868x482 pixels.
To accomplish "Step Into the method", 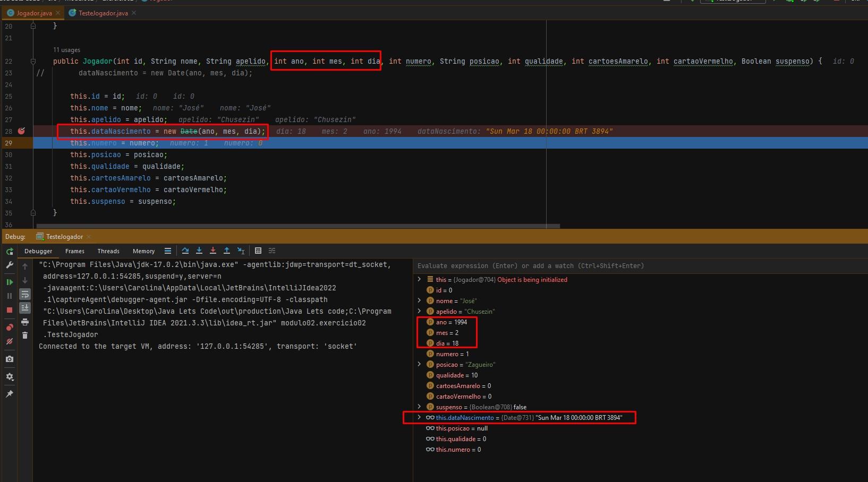I will (199, 251).
